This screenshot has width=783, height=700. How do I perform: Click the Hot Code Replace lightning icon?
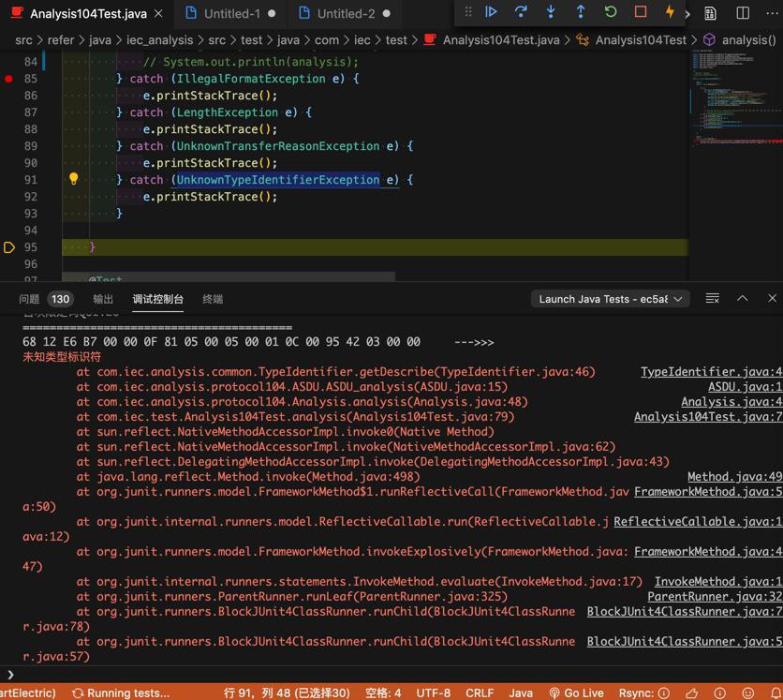click(670, 12)
